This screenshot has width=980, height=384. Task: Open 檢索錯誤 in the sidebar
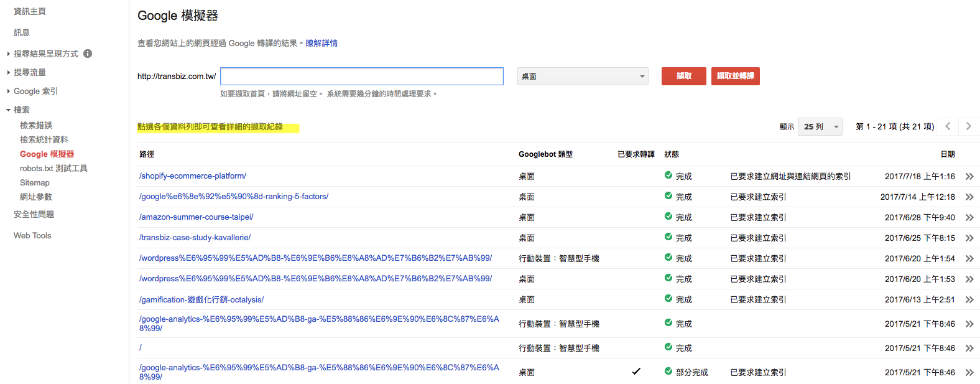tap(36, 125)
